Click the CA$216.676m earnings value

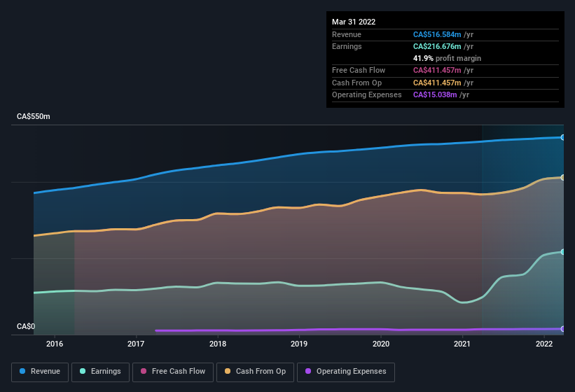pyautogui.click(x=437, y=46)
